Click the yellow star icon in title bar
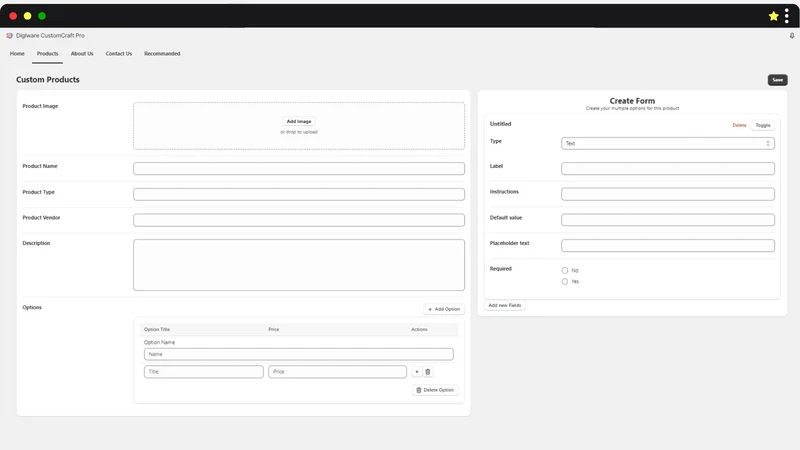The height and width of the screenshot is (450, 800). (x=773, y=16)
